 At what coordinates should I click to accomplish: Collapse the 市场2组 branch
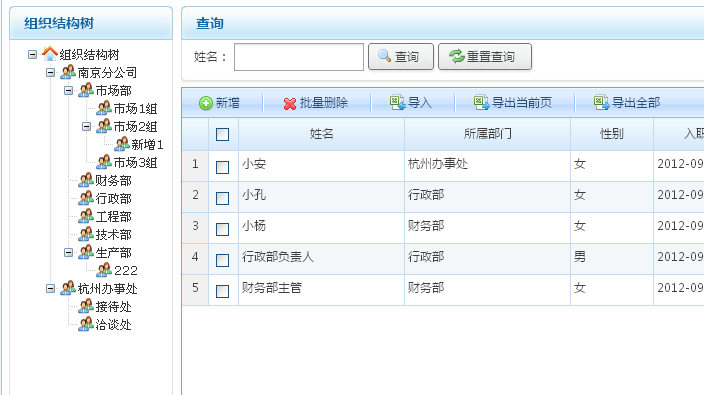tap(86, 126)
